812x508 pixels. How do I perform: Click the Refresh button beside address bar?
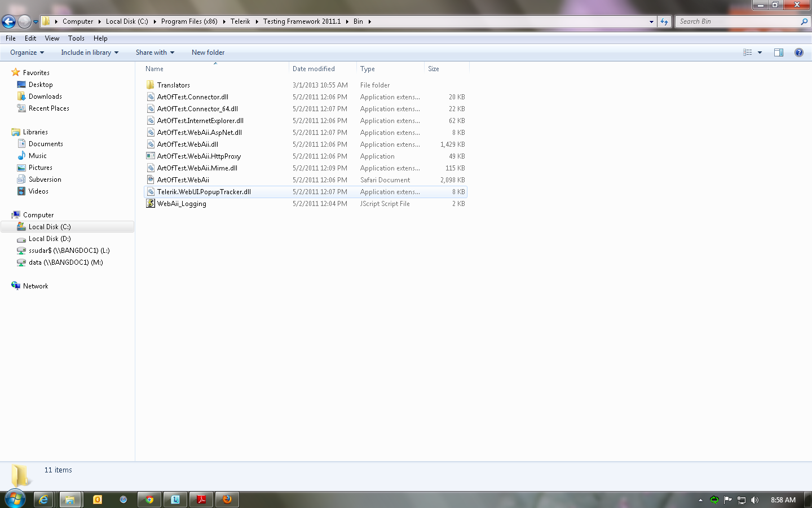pos(664,21)
